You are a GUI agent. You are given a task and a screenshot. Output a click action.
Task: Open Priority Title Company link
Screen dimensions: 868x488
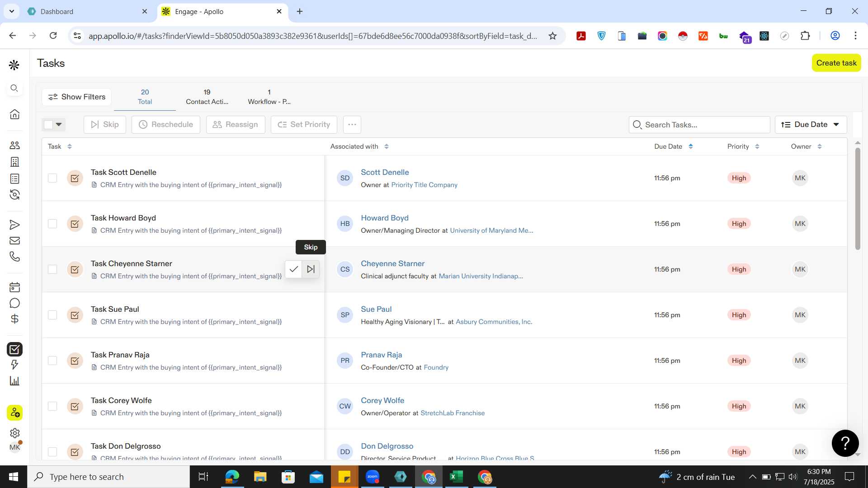424,185
